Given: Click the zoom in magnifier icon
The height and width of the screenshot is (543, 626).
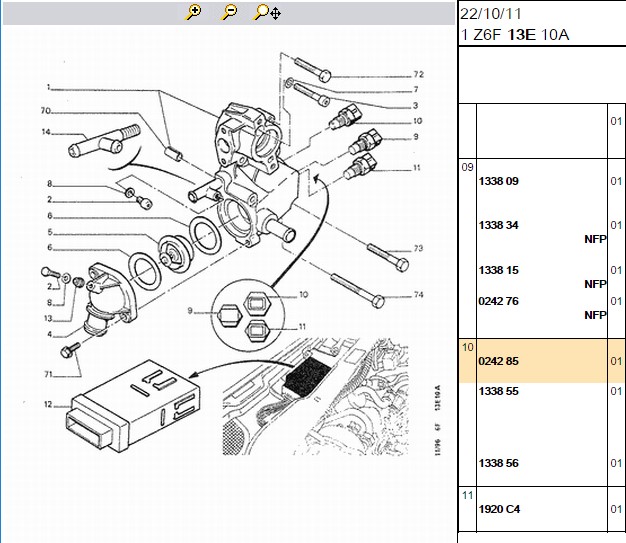Looking at the screenshot, I should point(193,12).
